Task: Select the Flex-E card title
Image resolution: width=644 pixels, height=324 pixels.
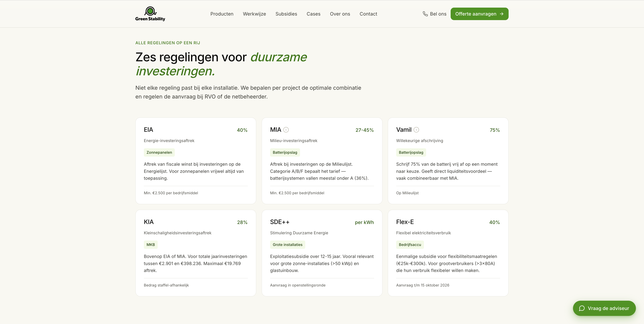Action: 405,222
